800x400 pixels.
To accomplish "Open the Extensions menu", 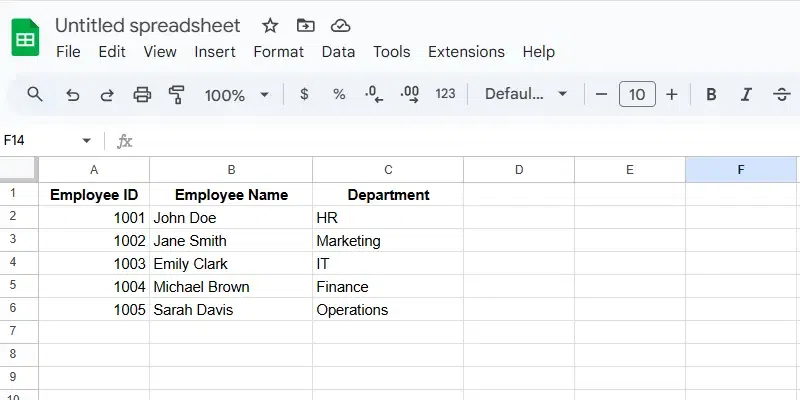I will coord(466,52).
